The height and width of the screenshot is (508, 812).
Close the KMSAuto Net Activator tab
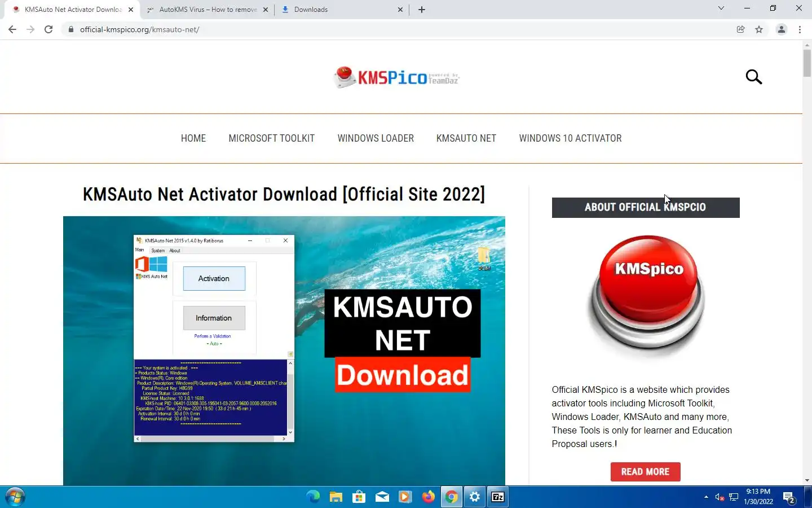(131, 10)
